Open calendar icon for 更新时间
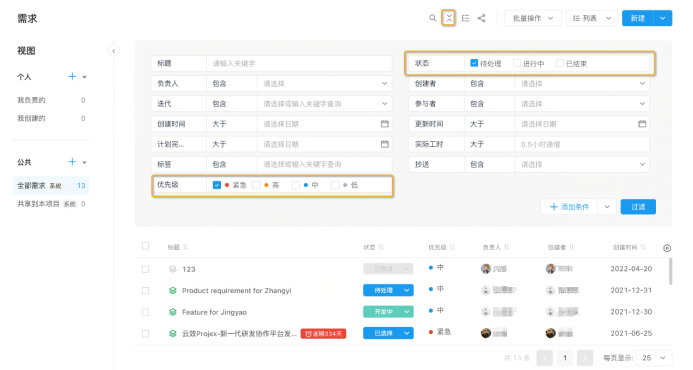 (642, 124)
